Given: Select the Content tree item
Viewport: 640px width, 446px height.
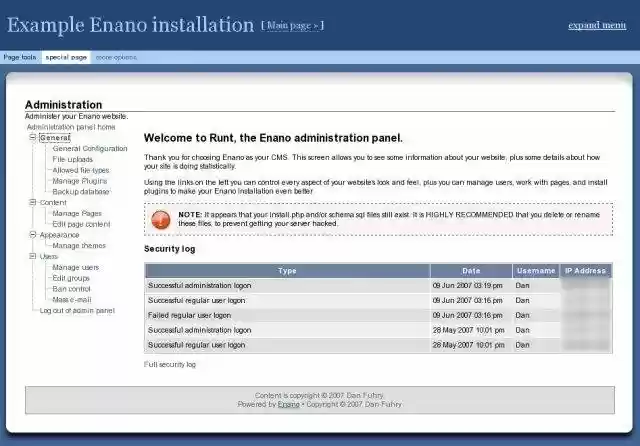Looking at the screenshot, I should pos(53,203).
